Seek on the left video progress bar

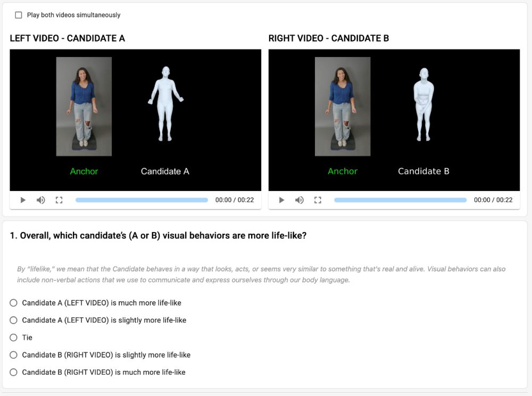coord(142,200)
